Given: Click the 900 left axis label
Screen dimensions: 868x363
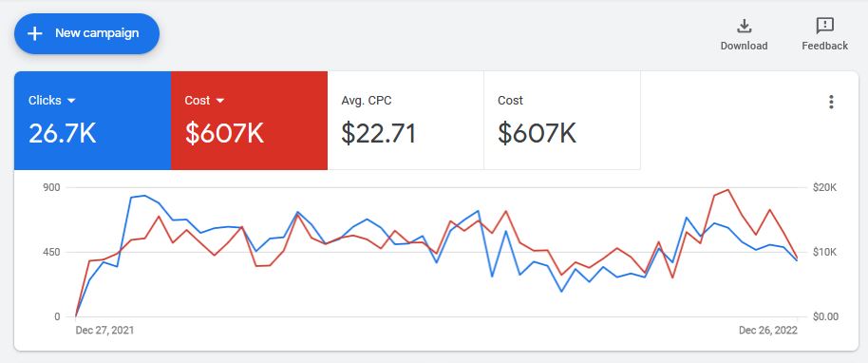Looking at the screenshot, I should click(51, 187).
